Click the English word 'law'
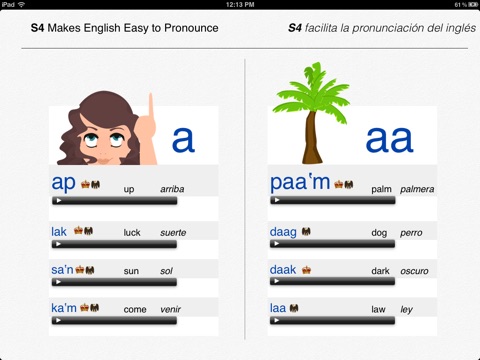The width and height of the screenshot is (480, 360). 378,310
